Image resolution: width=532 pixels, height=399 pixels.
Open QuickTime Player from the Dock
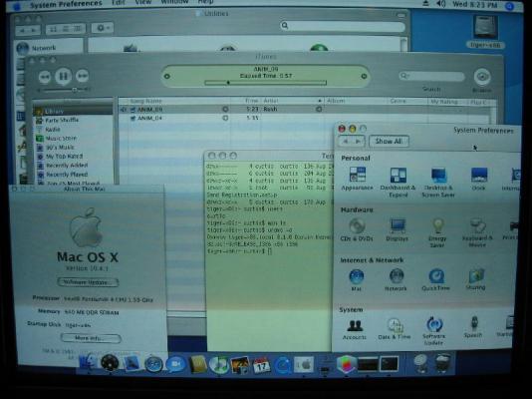(x=283, y=366)
